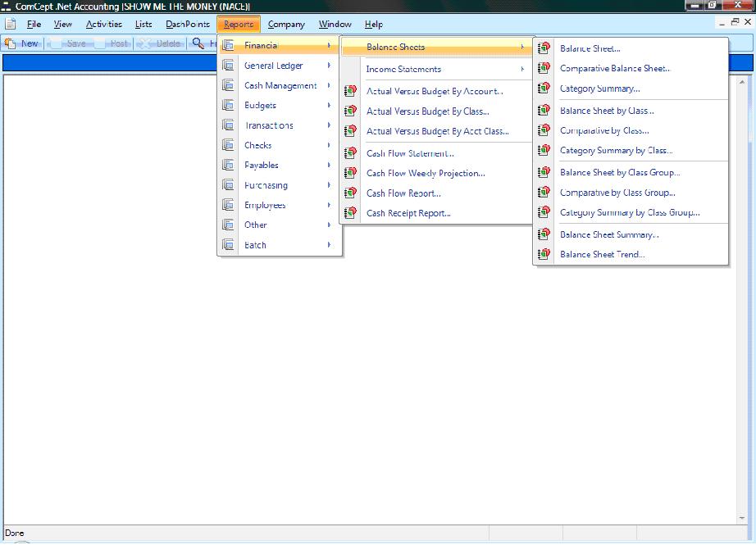Click the folder icon next to General Ledger

229,66
